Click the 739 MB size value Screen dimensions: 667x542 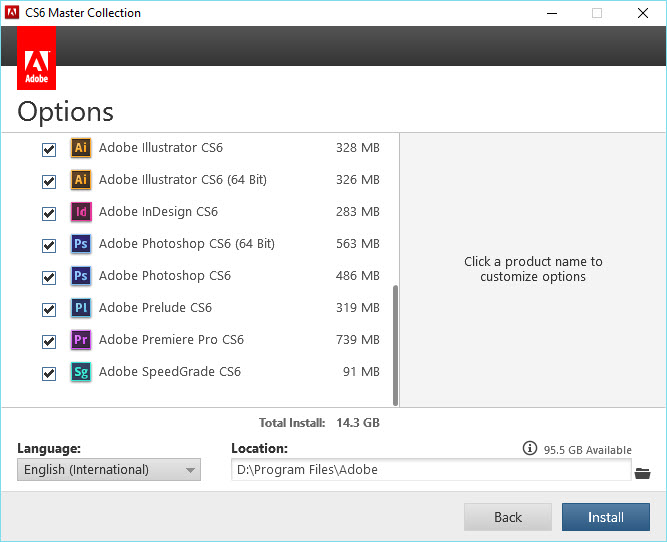coord(358,339)
